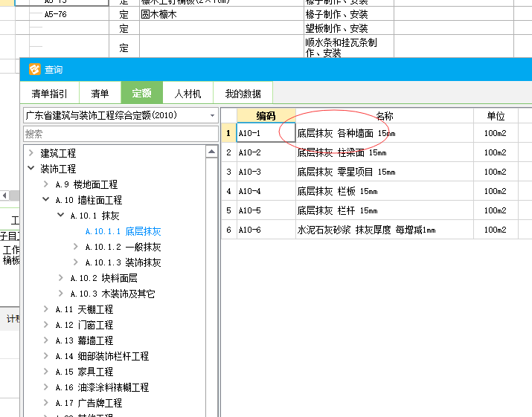Click the 编码 column header

(266, 116)
